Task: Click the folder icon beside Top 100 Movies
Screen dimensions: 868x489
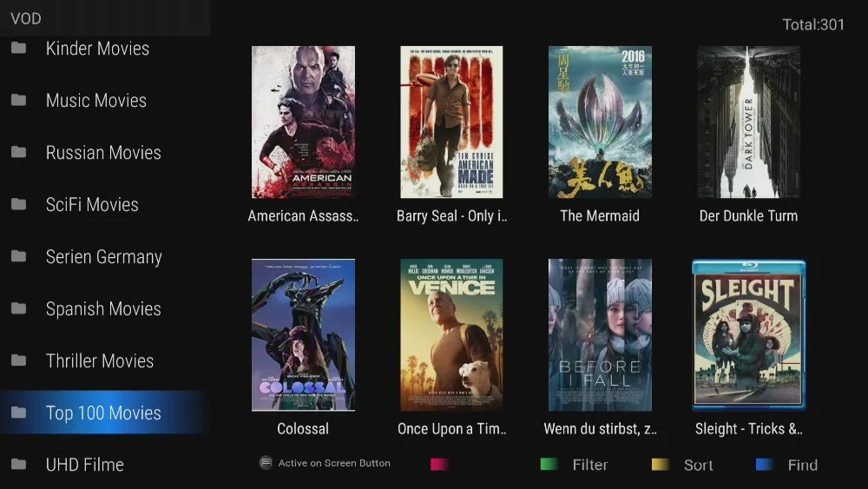Action: coord(19,413)
